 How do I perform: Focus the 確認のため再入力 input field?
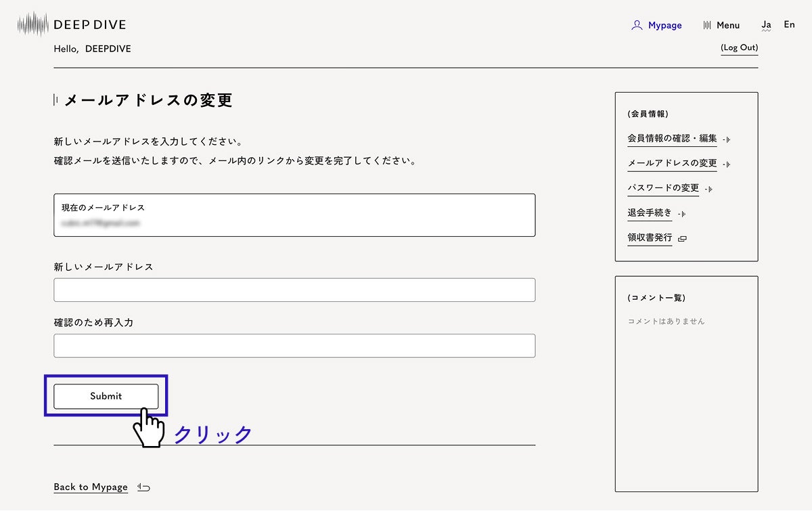click(x=294, y=346)
